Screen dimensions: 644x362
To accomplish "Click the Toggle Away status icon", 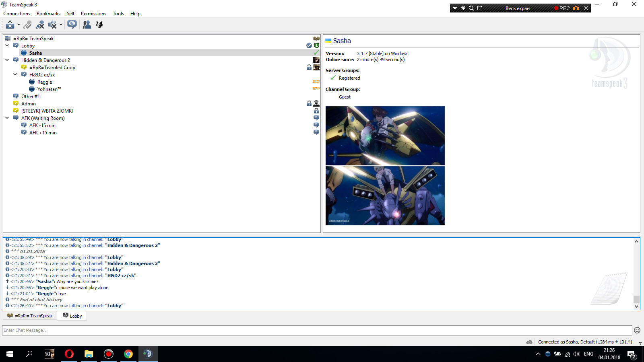I will click(27, 25).
